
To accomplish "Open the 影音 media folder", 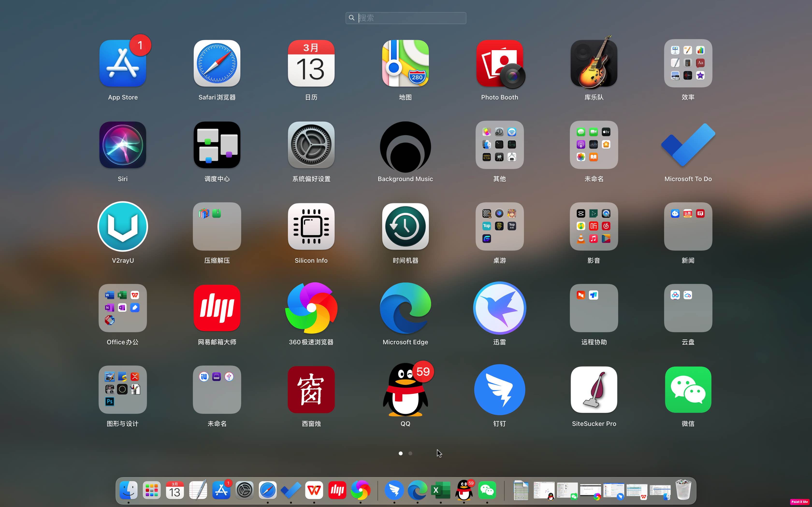I will 594,227.
